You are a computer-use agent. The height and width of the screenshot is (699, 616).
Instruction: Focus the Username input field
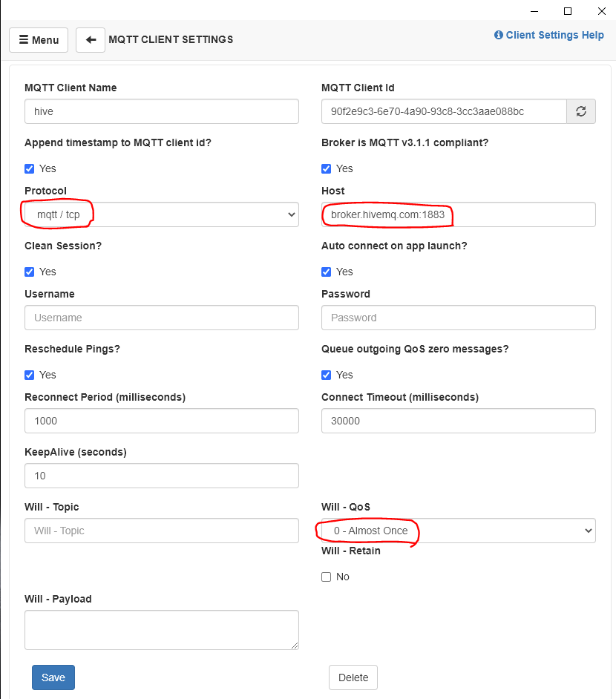coord(162,318)
